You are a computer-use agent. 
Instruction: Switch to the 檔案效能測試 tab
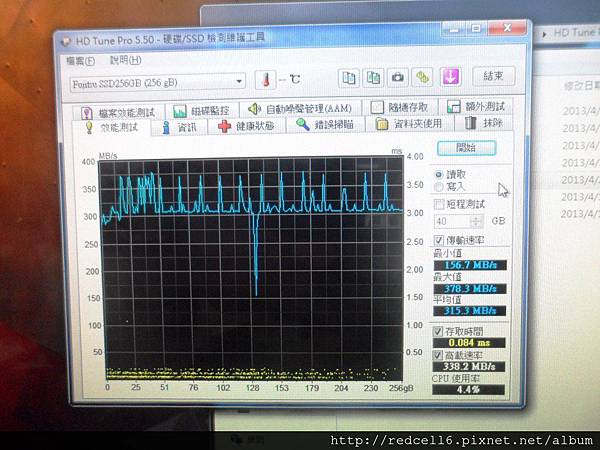pyautogui.click(x=119, y=112)
